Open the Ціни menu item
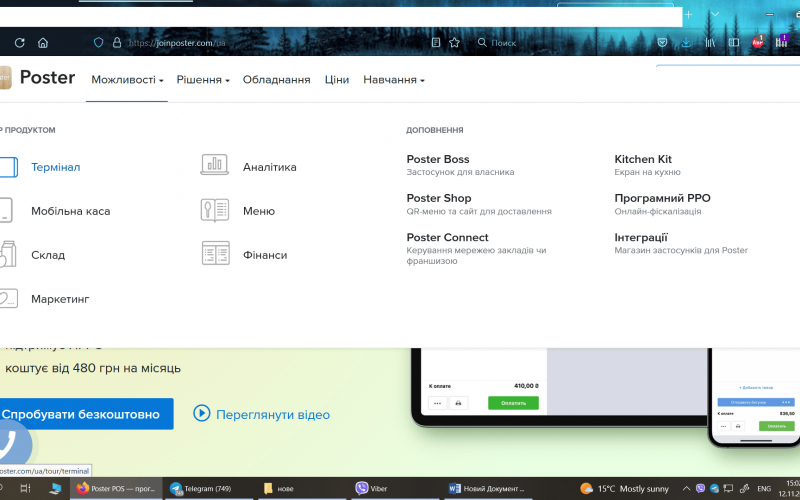The width and height of the screenshot is (800, 500). pos(337,80)
